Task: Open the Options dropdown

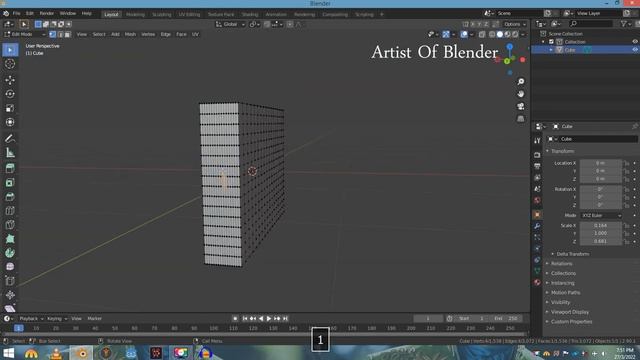Action: click(x=515, y=24)
